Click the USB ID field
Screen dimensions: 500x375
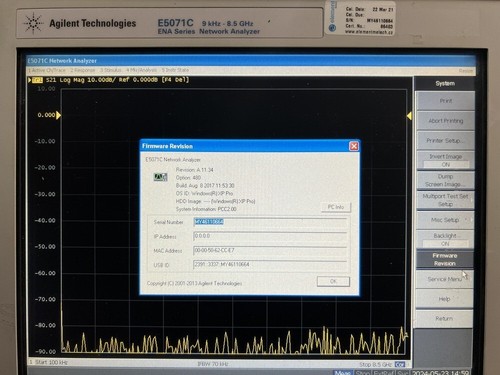(x=270, y=265)
